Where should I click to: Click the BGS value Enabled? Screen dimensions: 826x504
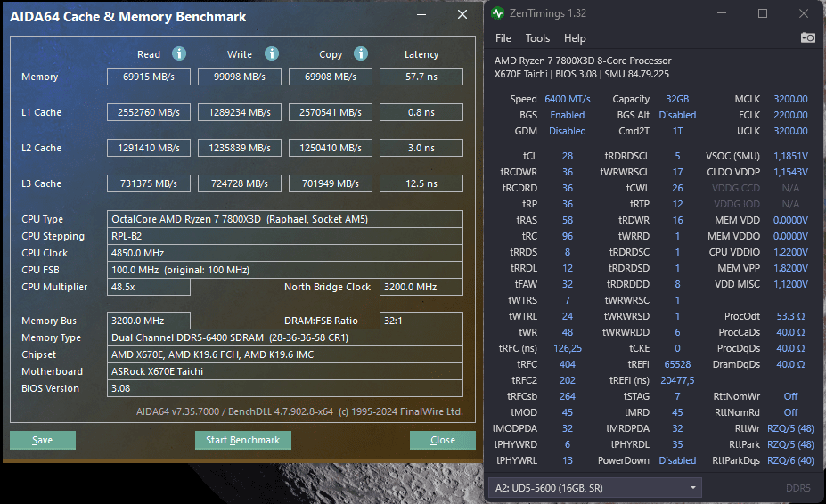coord(568,115)
